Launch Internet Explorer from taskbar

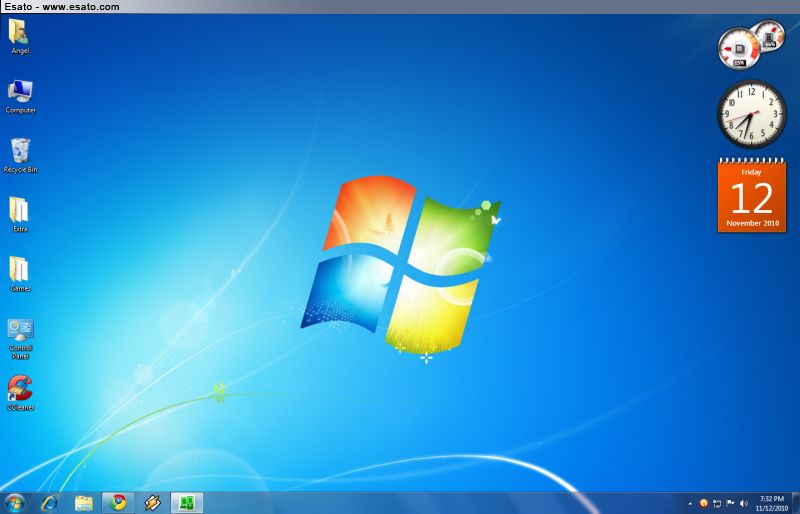49,503
